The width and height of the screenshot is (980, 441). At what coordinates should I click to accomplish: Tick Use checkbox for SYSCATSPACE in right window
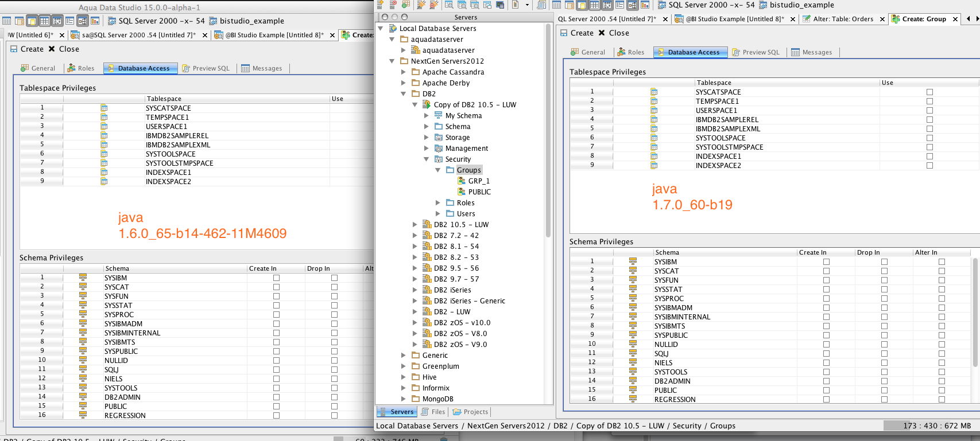point(929,92)
